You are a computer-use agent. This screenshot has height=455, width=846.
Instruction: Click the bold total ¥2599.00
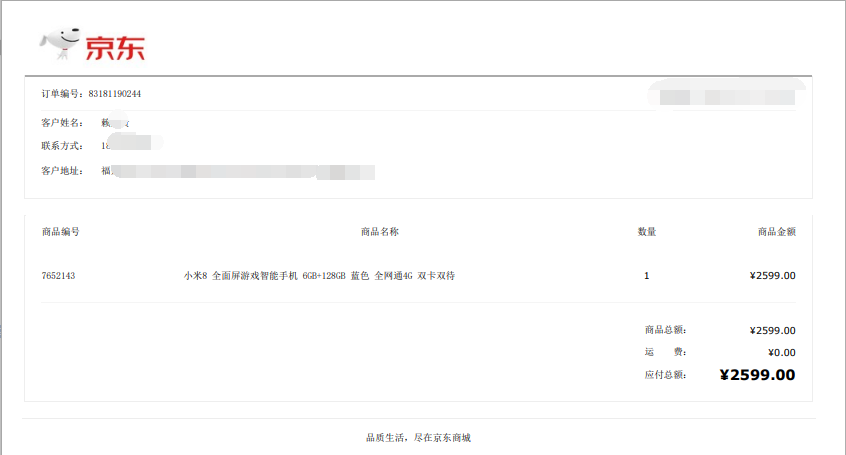pyautogui.click(x=758, y=375)
